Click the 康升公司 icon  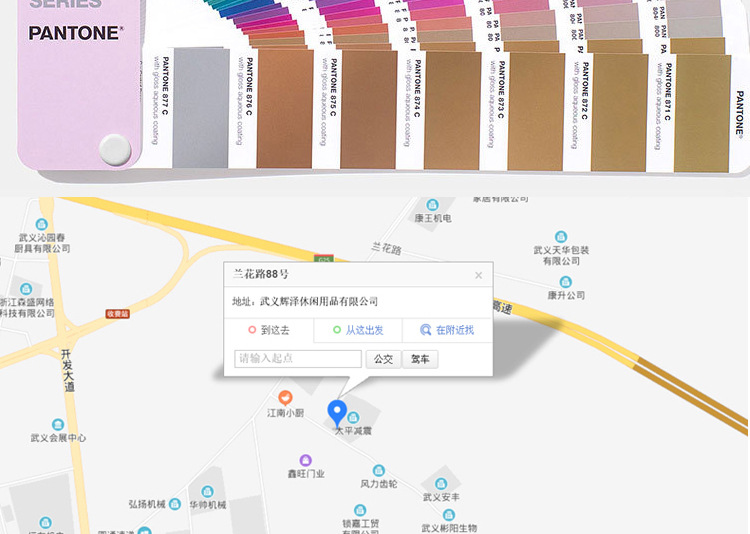tap(565, 281)
